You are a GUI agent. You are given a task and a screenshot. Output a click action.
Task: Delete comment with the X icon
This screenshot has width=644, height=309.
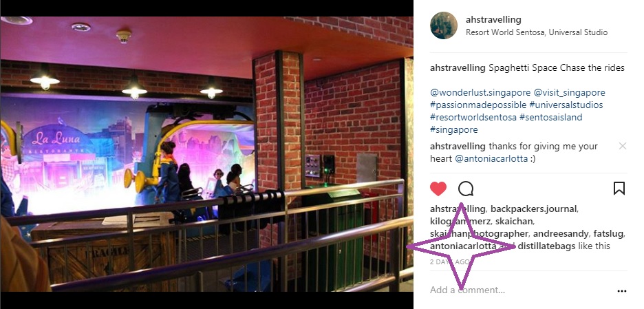[623, 146]
